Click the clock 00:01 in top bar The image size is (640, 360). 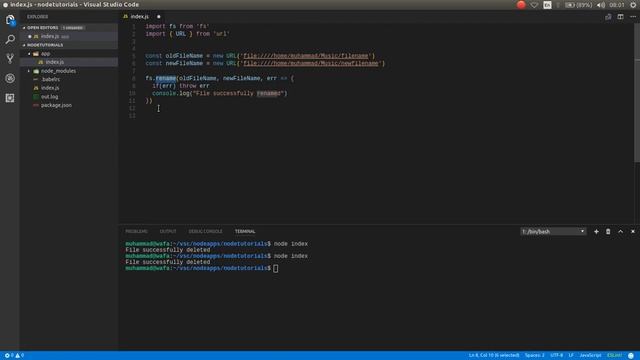(617, 5)
